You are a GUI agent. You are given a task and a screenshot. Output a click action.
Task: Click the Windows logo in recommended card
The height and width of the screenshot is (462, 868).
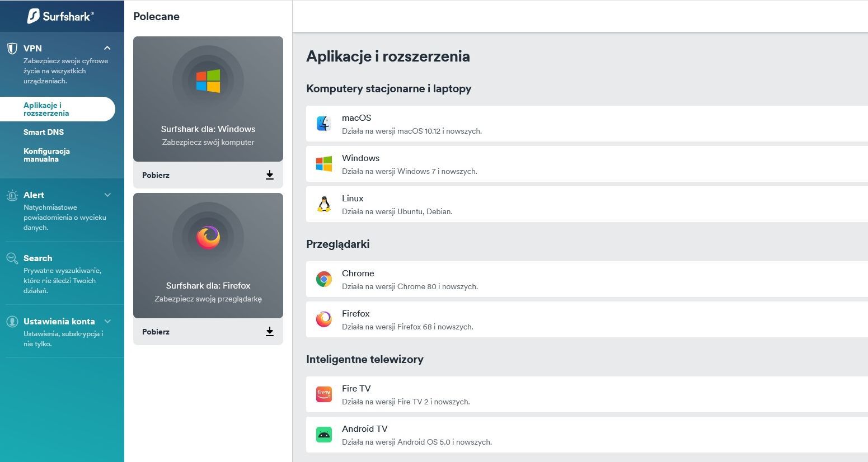click(208, 81)
